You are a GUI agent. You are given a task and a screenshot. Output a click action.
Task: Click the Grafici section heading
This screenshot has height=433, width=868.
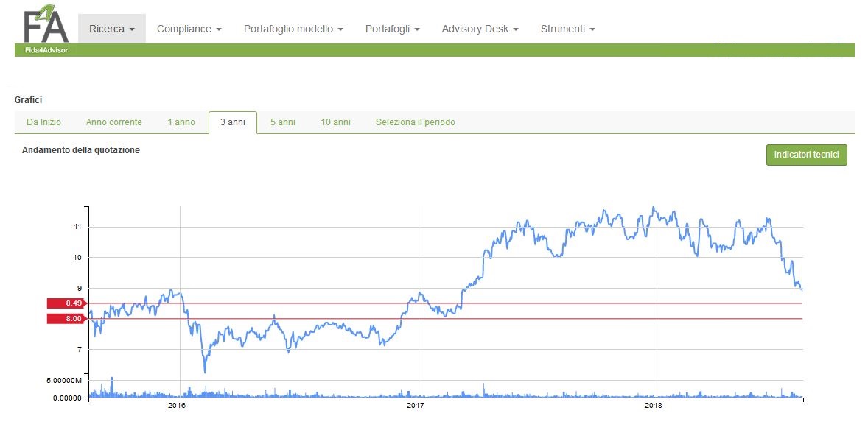pos(29,99)
